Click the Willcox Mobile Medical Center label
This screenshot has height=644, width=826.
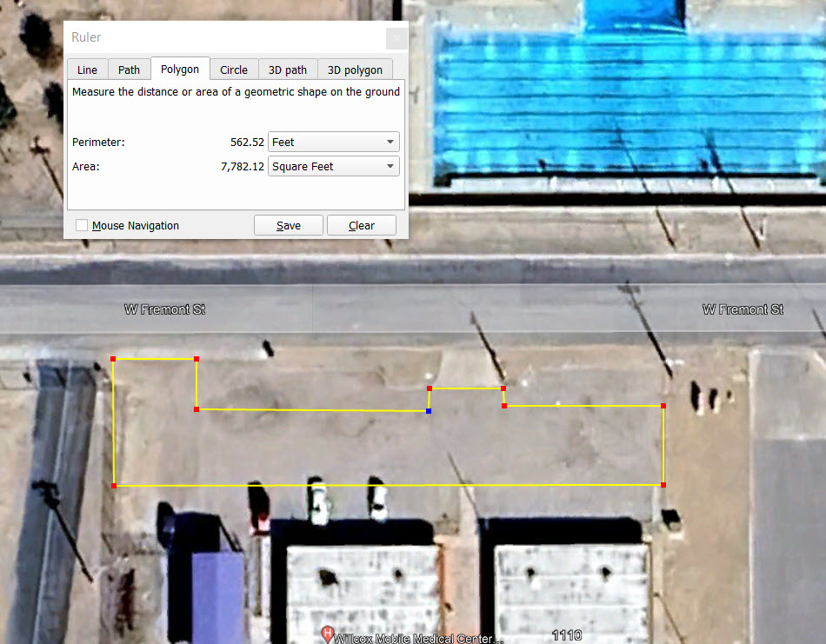pyautogui.click(x=419, y=639)
